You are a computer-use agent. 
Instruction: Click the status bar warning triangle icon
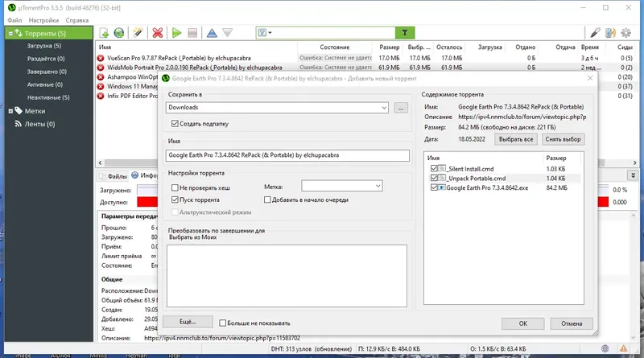pos(623,348)
